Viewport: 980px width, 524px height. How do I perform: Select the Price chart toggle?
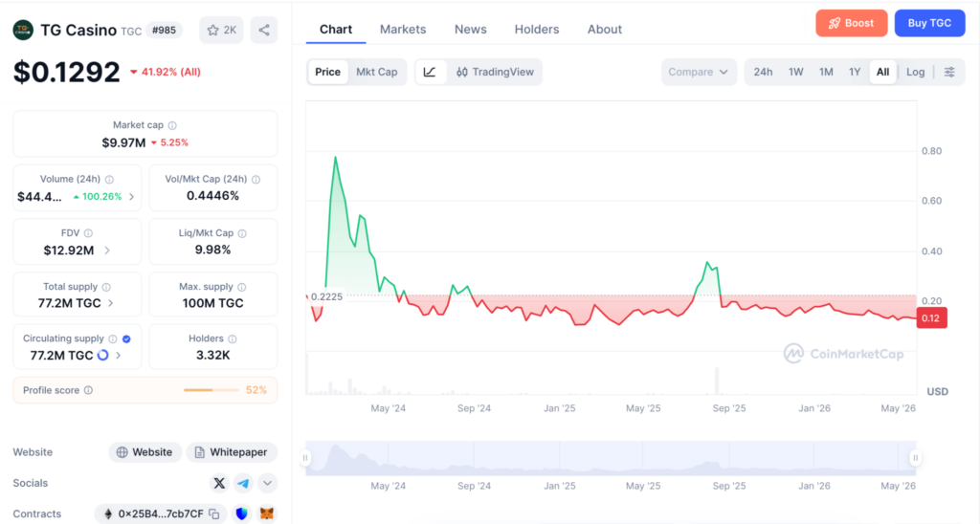click(x=327, y=72)
